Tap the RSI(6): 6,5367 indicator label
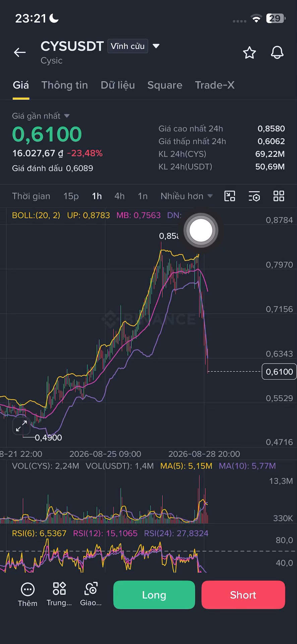The width and height of the screenshot is (297, 644). [39, 533]
